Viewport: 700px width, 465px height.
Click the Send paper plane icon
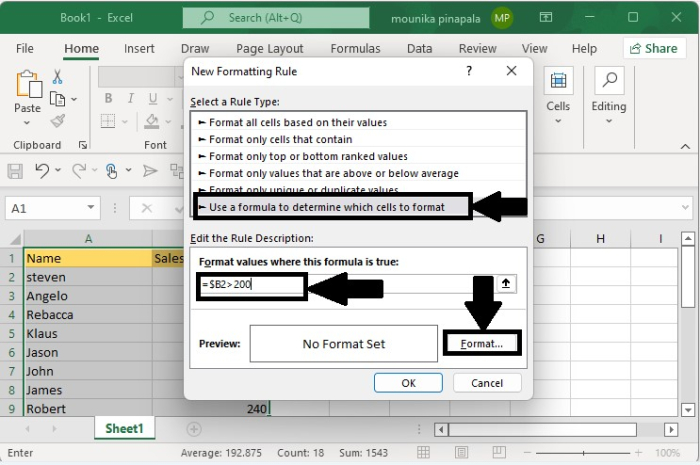pos(150,170)
